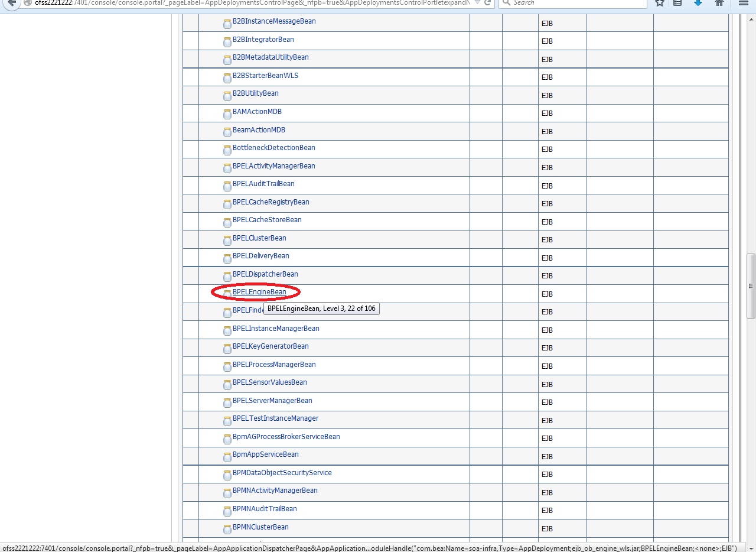Click the icon next to BAMActionMDB
The height and width of the screenshot is (552, 756).
click(x=227, y=114)
